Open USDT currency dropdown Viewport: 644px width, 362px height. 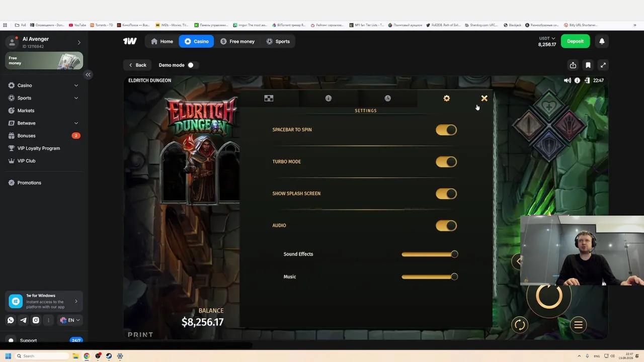click(x=547, y=38)
